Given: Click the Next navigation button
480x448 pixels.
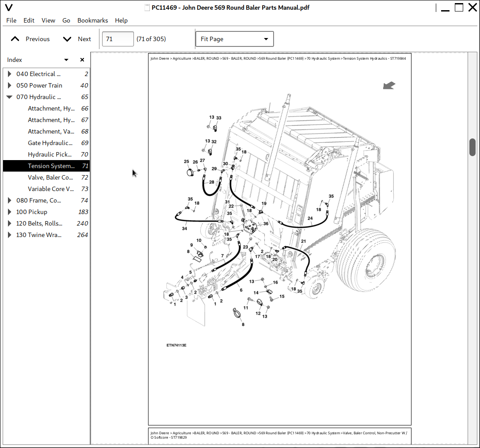Looking at the screenshot, I should point(84,39).
